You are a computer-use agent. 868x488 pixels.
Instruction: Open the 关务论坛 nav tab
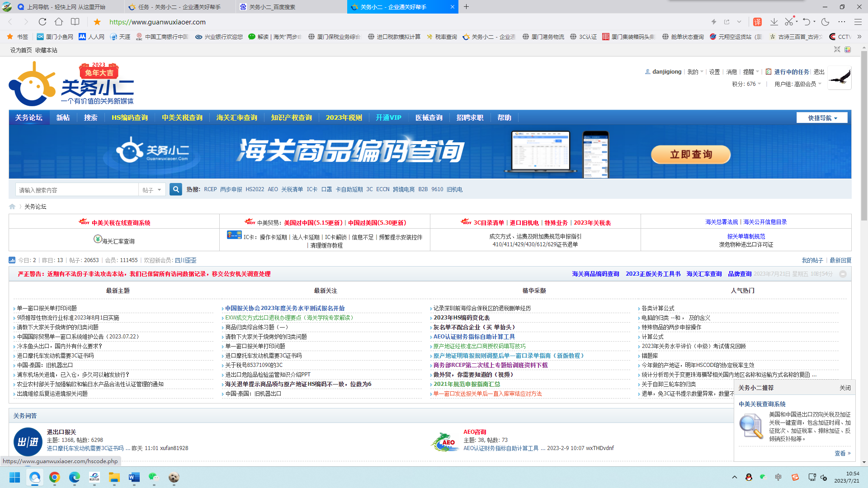click(29, 117)
